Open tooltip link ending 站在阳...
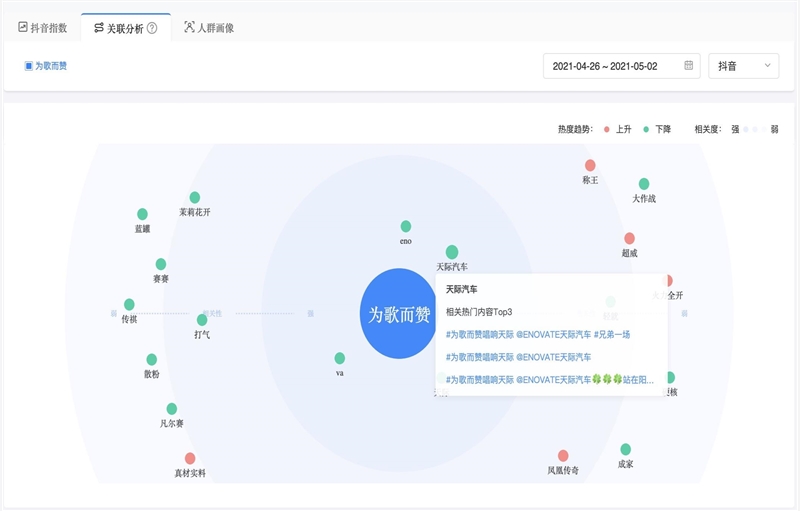This screenshot has width=800, height=511. tap(549, 379)
